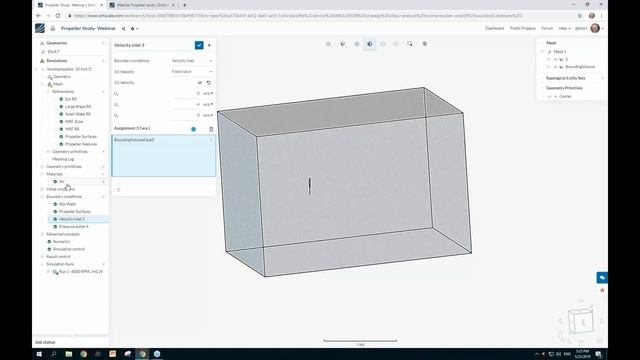Open the gear settings dropdown in the header
Screen dimensions: 640x360
(134, 29)
